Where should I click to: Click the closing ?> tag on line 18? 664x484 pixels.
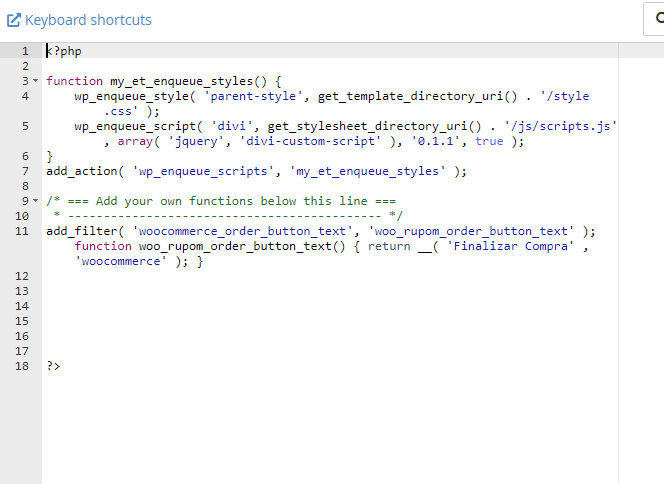[x=53, y=366]
